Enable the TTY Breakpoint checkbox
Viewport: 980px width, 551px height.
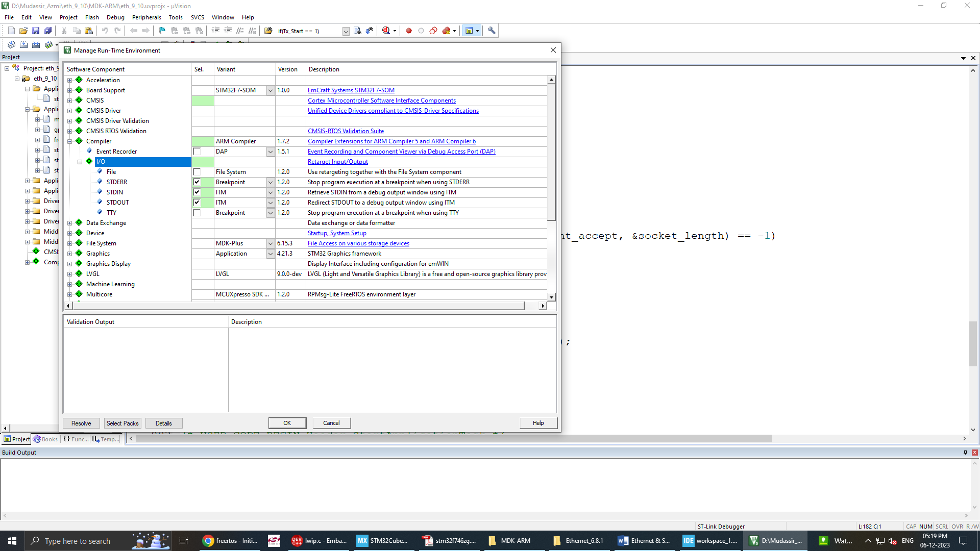pyautogui.click(x=197, y=213)
